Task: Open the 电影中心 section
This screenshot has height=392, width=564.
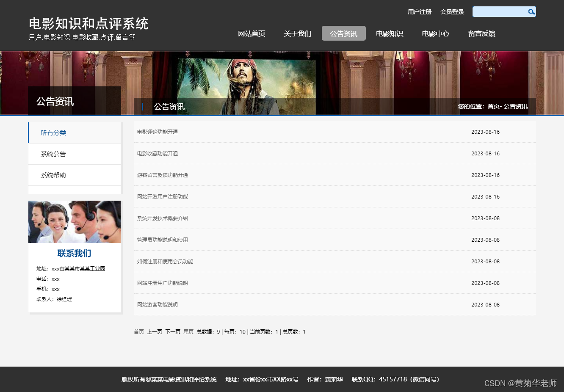Action: (x=435, y=33)
